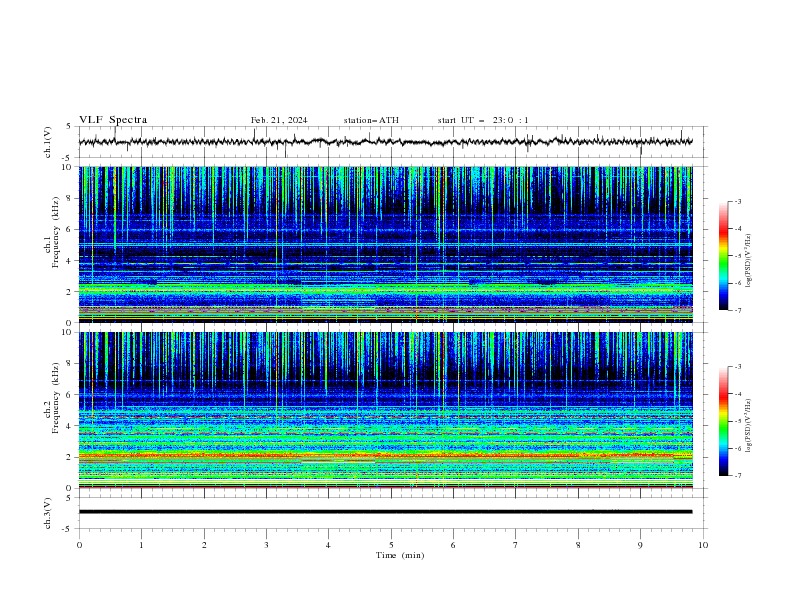792x612 pixels.
Task: Click the ch.2 'Frequency (kHz)' axis label
Action: [56, 397]
